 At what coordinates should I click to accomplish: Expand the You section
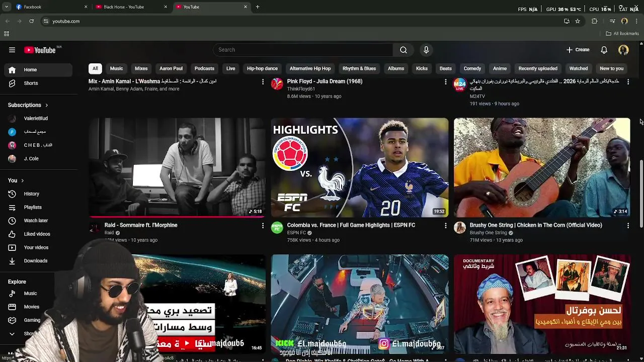(16, 180)
